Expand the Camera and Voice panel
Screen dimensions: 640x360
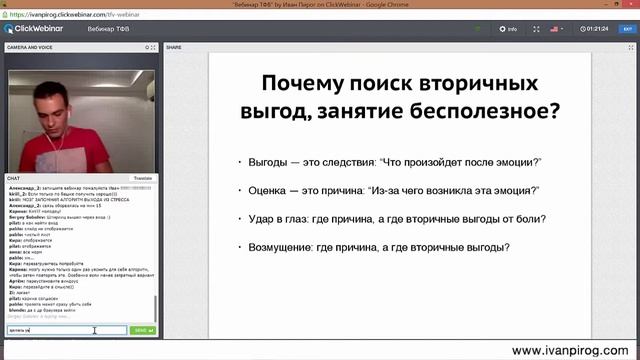click(153, 47)
